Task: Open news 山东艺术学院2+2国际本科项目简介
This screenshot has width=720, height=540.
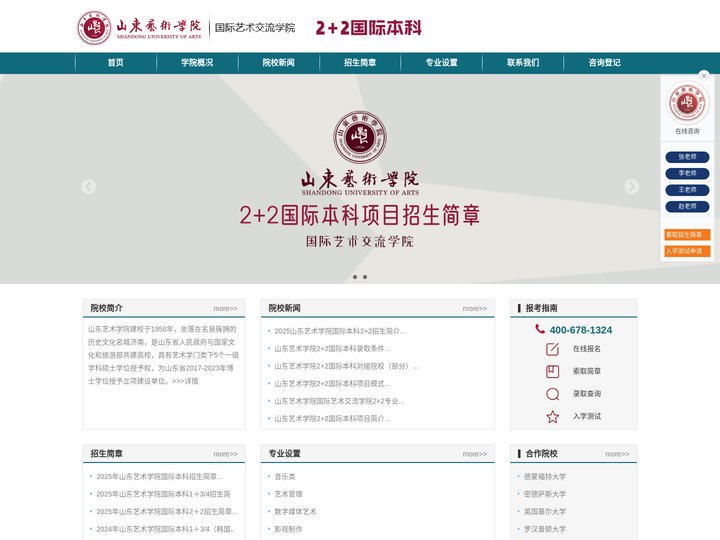Action: pyautogui.click(x=332, y=418)
